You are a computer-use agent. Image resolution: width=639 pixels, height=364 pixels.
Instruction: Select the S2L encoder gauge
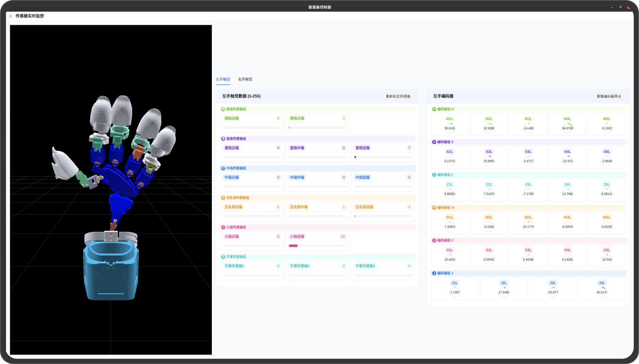click(x=489, y=158)
